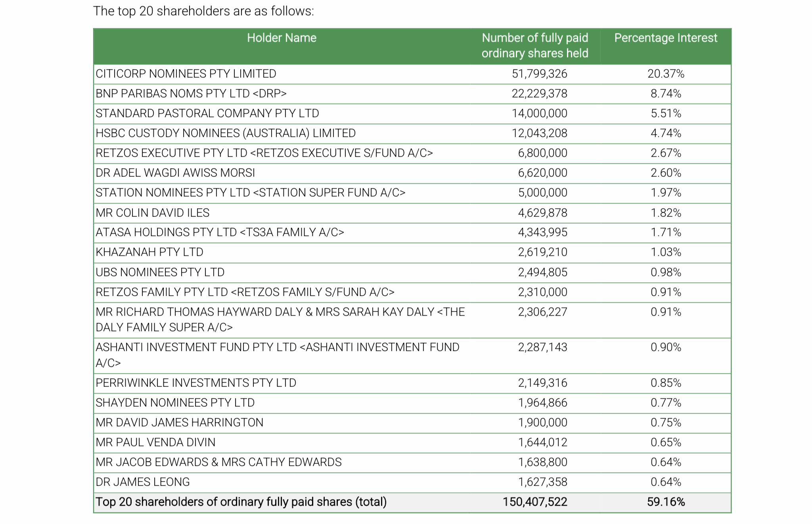Click the 1.03% percentage cell
The width and height of the screenshot is (812, 524).
coord(666,252)
